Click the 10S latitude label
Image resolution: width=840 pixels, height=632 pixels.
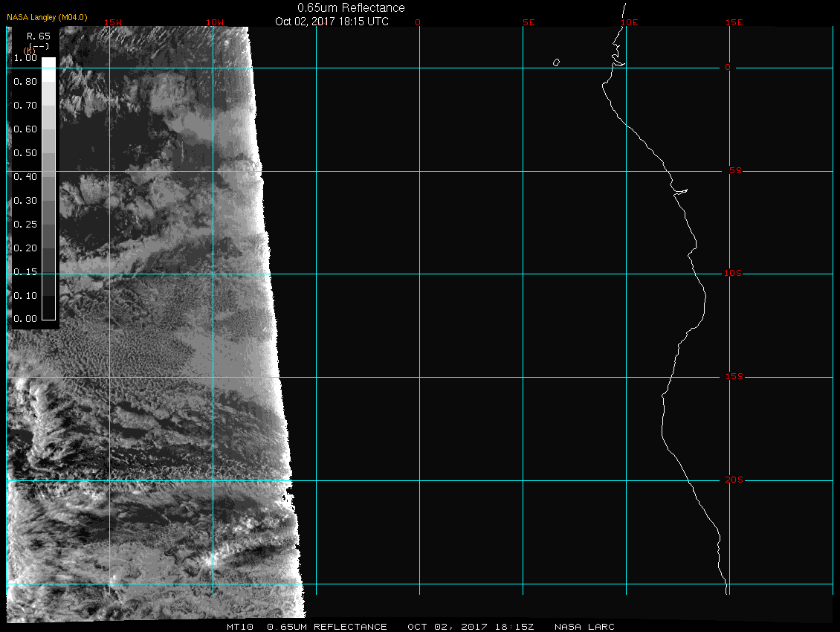pos(733,274)
